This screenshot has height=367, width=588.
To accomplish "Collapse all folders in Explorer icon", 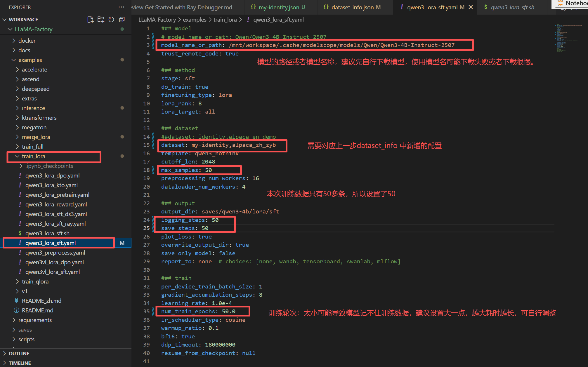I will [x=122, y=20].
